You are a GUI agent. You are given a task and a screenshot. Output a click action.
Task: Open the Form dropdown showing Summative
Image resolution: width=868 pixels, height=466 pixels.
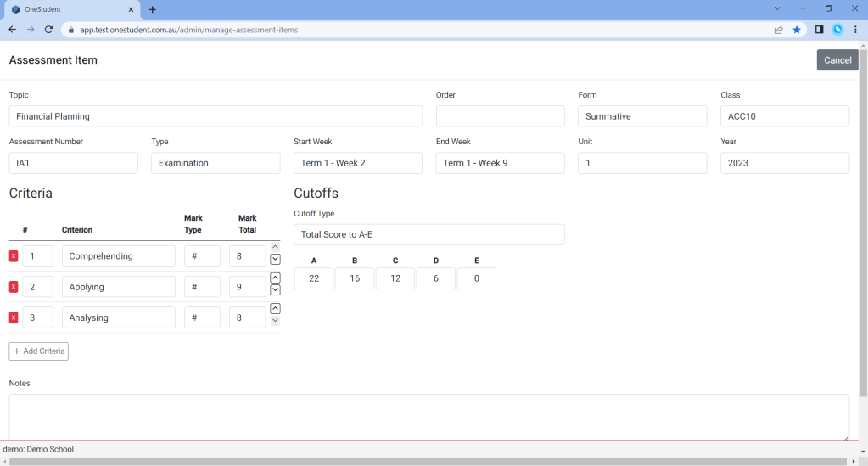642,116
